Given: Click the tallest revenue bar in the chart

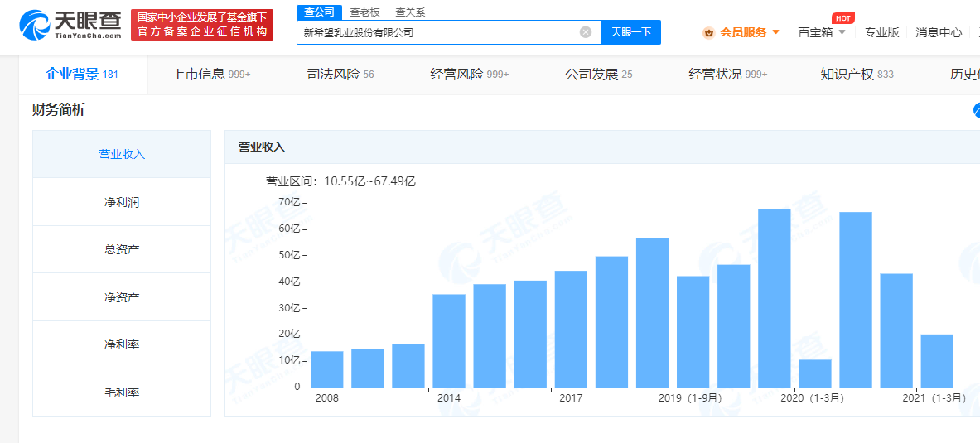Looking at the screenshot, I should [774, 298].
